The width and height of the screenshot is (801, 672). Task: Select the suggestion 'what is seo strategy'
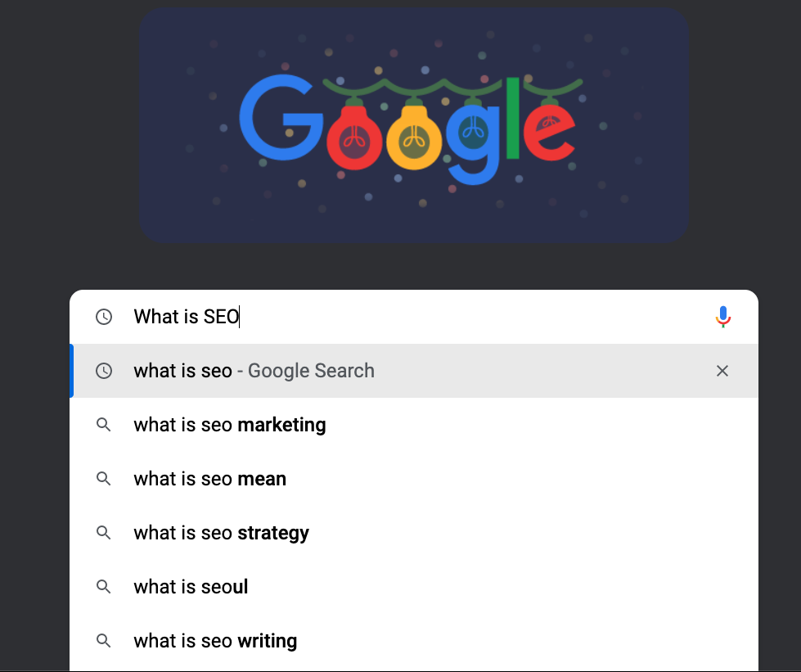(x=221, y=533)
